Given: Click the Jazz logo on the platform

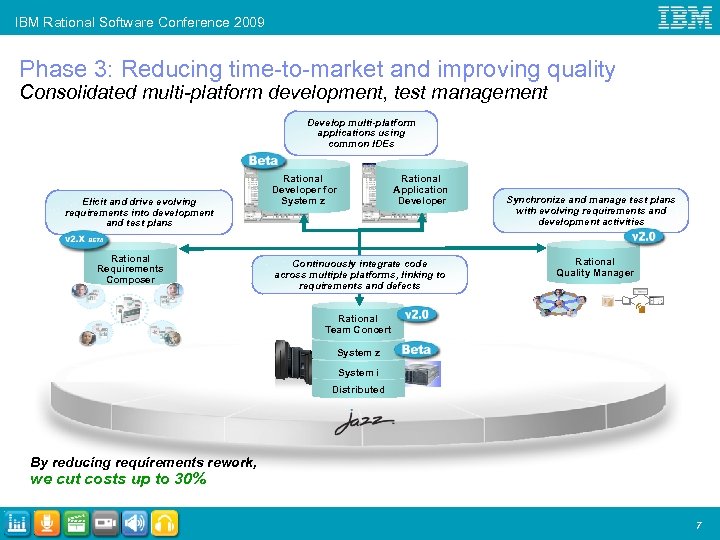Looking at the screenshot, I should [x=363, y=422].
